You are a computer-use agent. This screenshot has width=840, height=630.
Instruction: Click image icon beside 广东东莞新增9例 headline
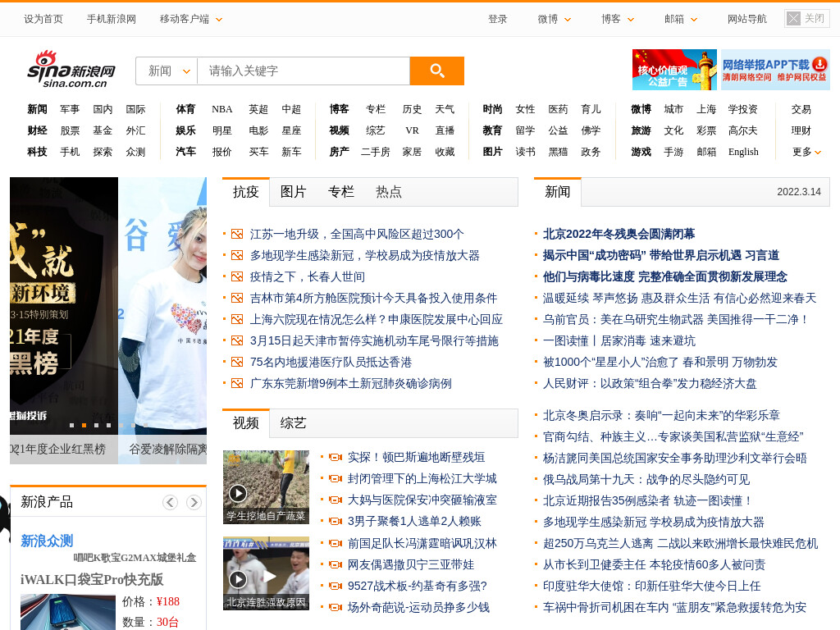click(237, 384)
